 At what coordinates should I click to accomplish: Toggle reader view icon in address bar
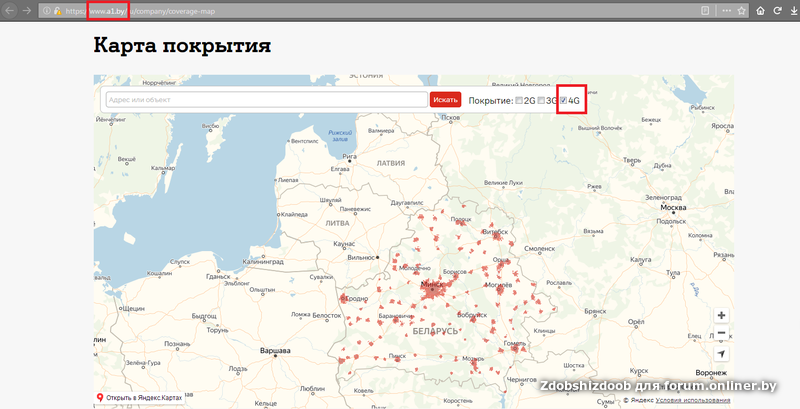coord(705,10)
